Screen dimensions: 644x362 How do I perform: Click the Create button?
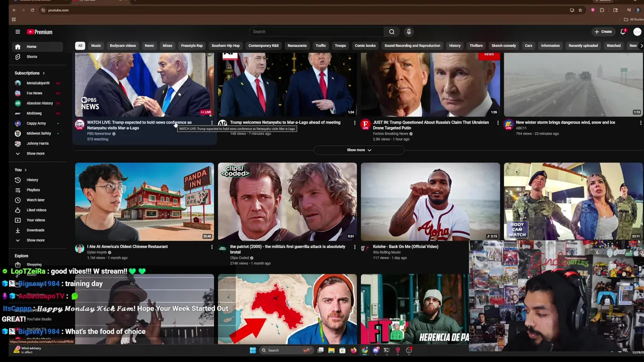[x=603, y=32]
